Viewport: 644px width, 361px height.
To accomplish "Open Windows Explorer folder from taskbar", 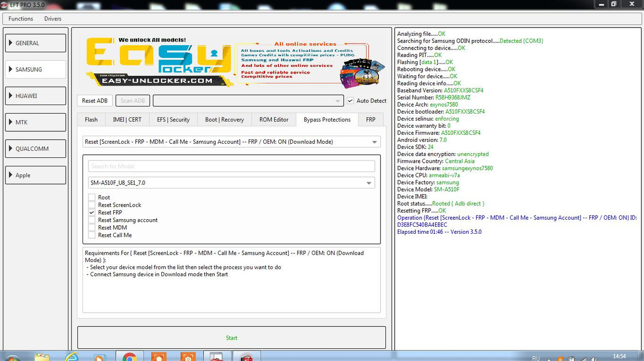I will [x=43, y=357].
